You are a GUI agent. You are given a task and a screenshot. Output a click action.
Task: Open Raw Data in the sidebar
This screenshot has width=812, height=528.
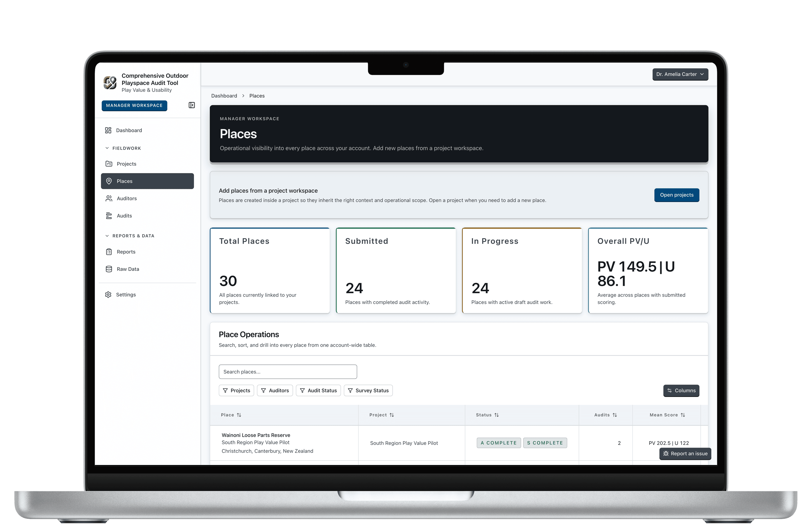147,269
